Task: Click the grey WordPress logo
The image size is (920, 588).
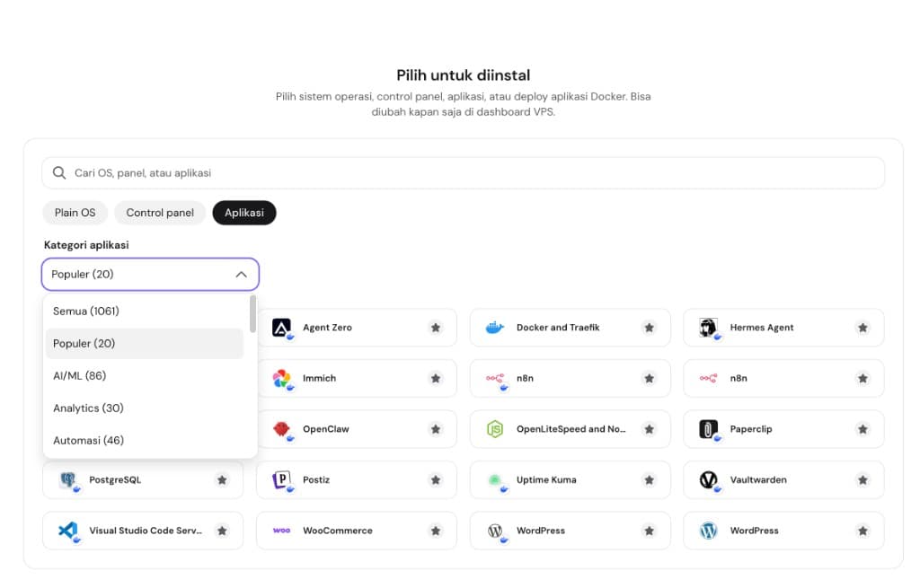Action: [495, 531]
